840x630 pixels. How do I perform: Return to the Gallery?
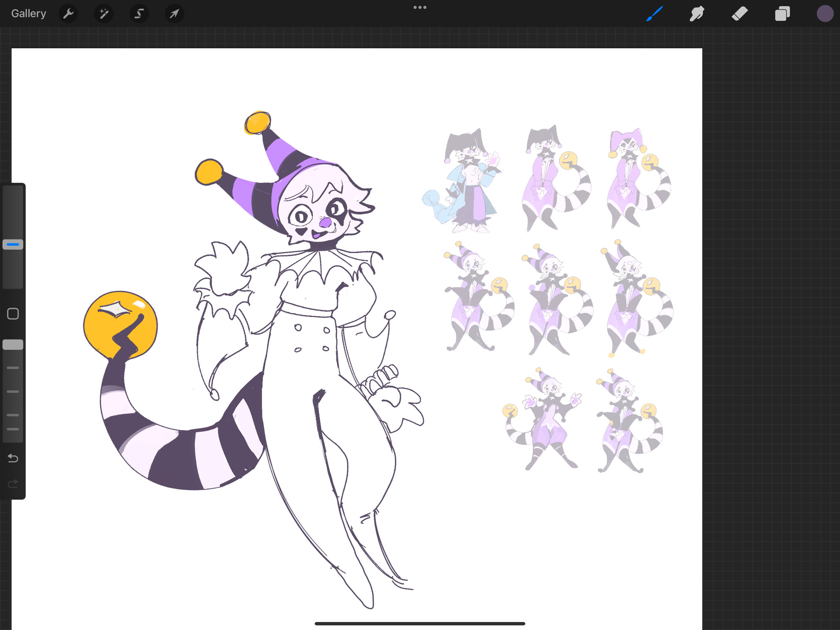pos(29,13)
